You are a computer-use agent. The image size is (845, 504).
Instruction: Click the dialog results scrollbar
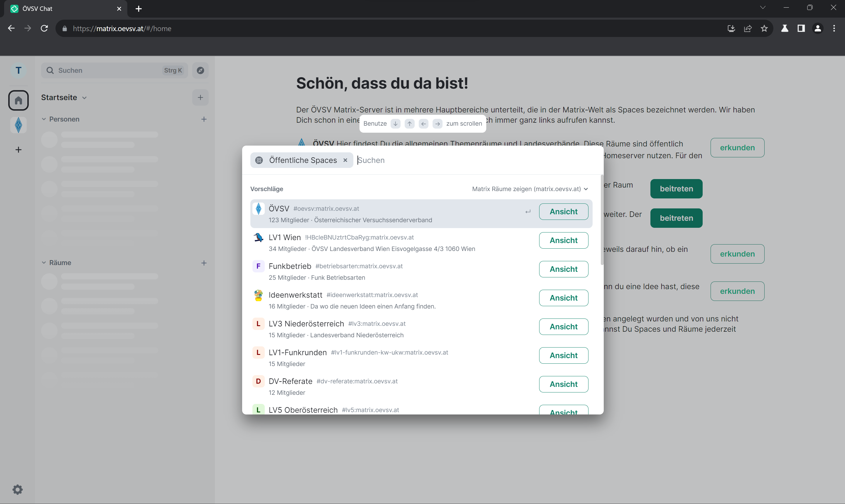[x=602, y=220]
